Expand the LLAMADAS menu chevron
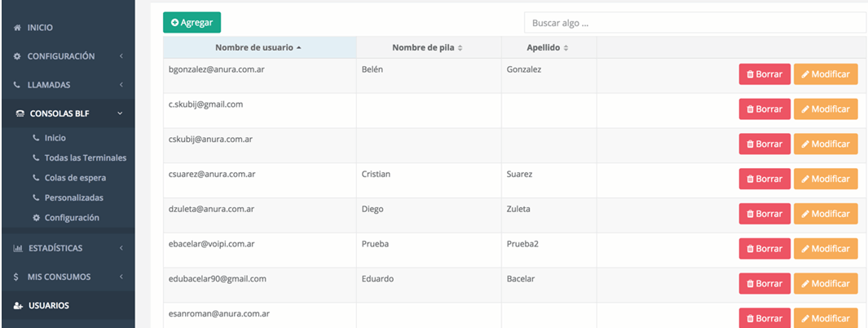868x328 pixels. click(x=121, y=85)
